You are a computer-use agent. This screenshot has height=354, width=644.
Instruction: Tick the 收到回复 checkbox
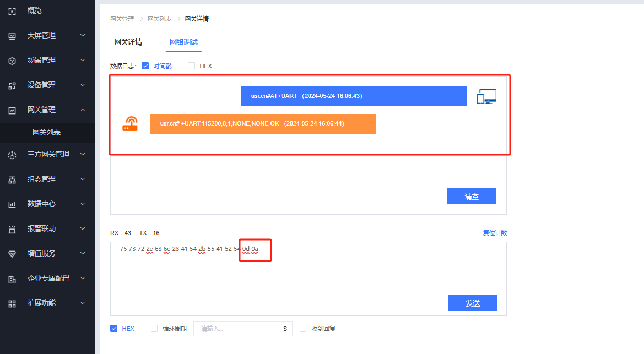click(x=303, y=329)
